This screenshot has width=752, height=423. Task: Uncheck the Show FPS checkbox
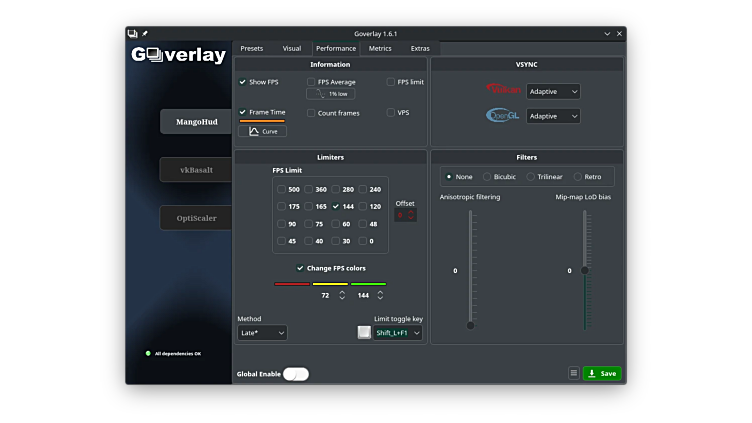click(x=243, y=82)
